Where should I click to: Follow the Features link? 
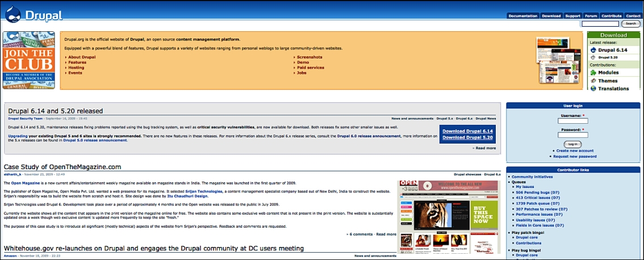(x=77, y=62)
